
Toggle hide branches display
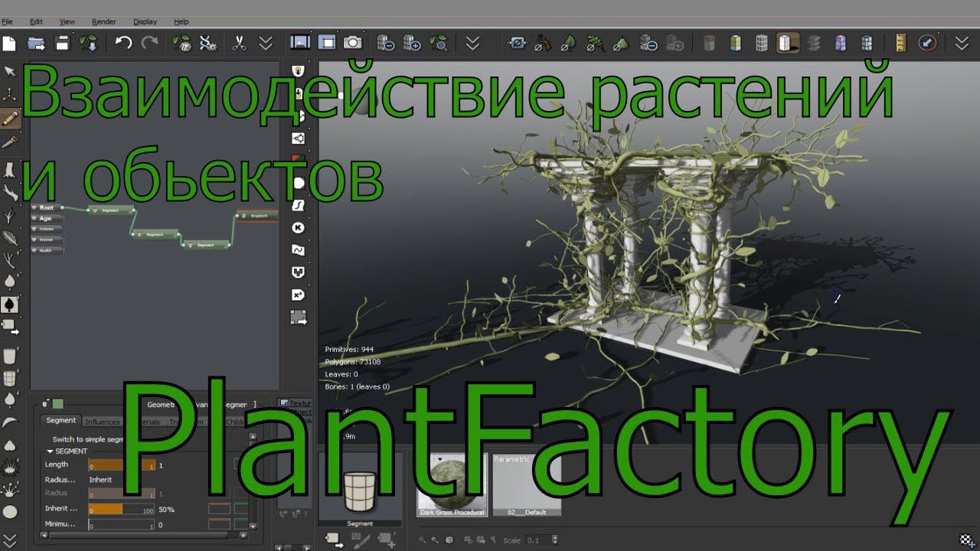tap(543, 43)
